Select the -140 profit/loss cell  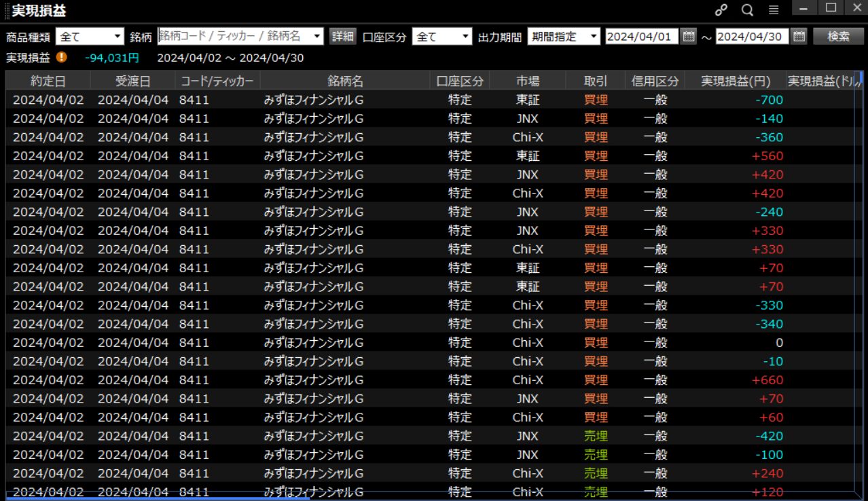(769, 119)
